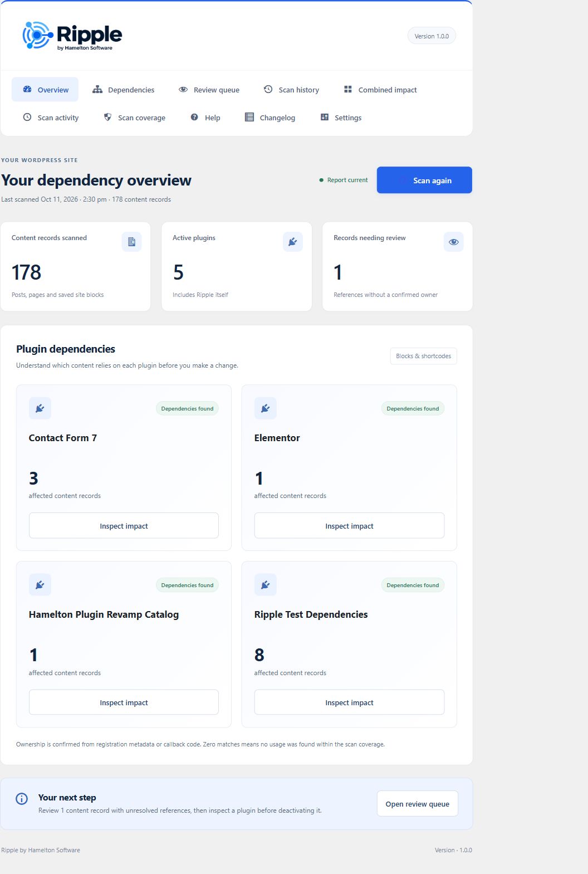Click Dependencies found badge on Ripple Test Dependencies

point(413,585)
